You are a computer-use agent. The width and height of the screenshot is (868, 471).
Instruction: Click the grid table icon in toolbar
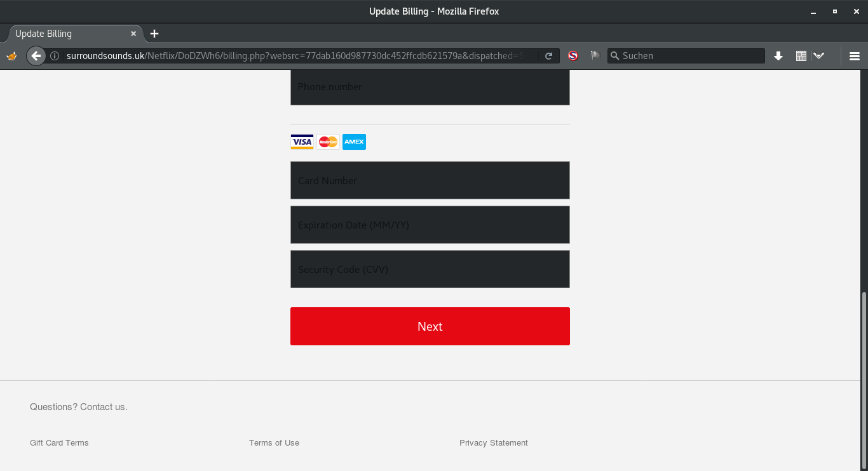[801, 56]
